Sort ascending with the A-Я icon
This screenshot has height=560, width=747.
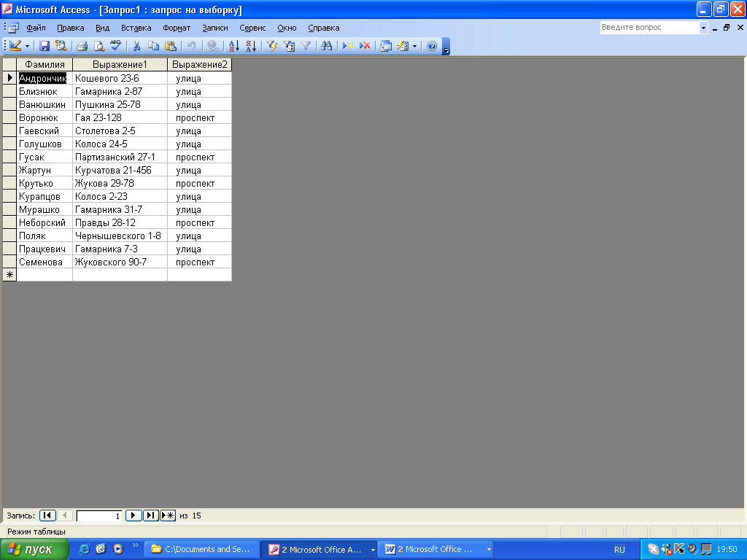tap(234, 46)
